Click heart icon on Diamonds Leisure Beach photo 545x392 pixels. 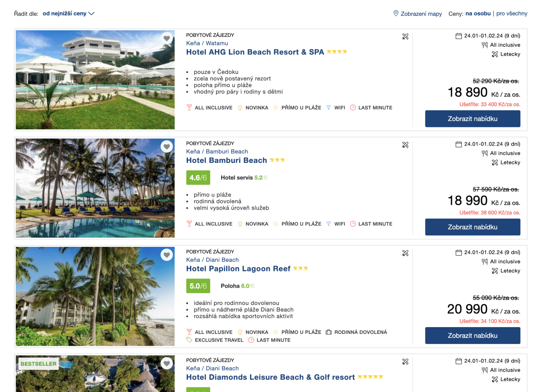[x=167, y=363]
